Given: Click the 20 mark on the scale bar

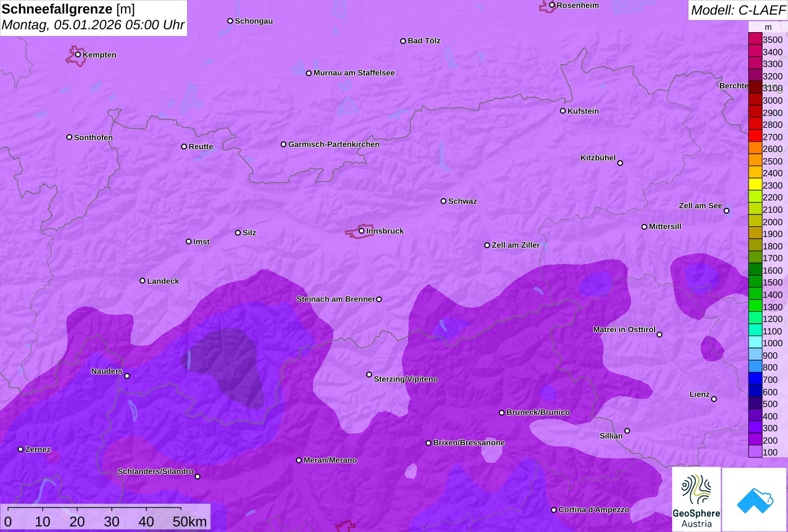Looking at the screenshot, I should pyautogui.click(x=77, y=521).
